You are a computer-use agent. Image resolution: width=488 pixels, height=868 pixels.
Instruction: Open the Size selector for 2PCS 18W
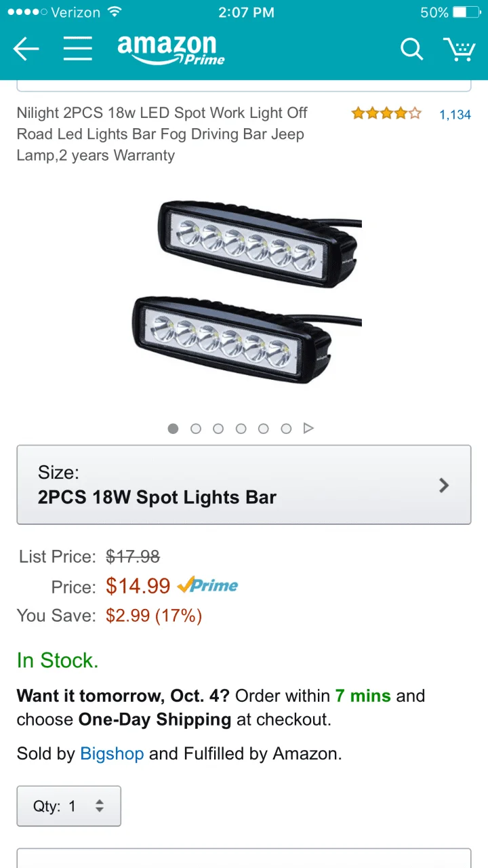[243, 485]
